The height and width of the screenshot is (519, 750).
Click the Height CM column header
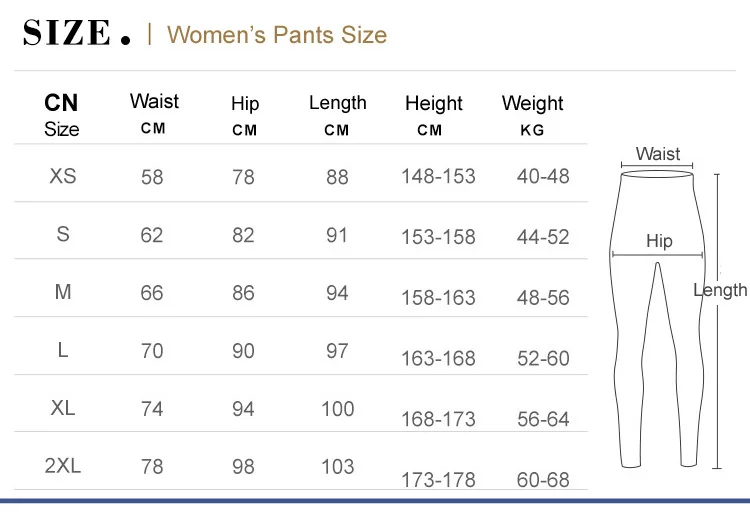pyautogui.click(x=433, y=115)
